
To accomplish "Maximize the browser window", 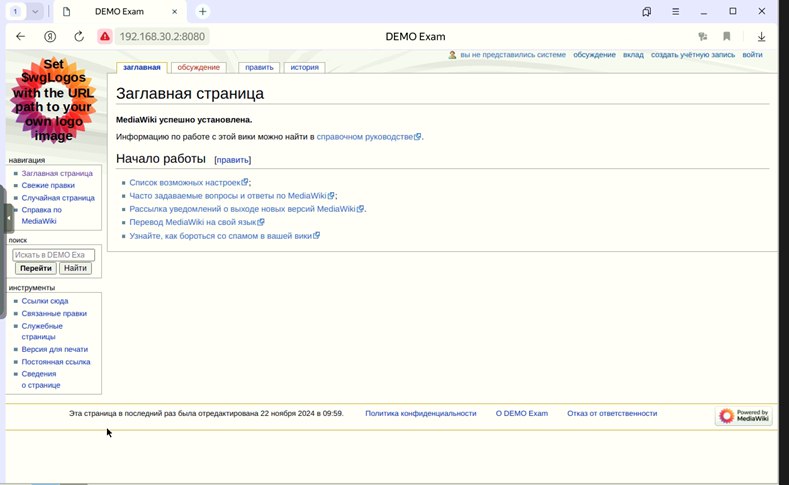I will 733,11.
